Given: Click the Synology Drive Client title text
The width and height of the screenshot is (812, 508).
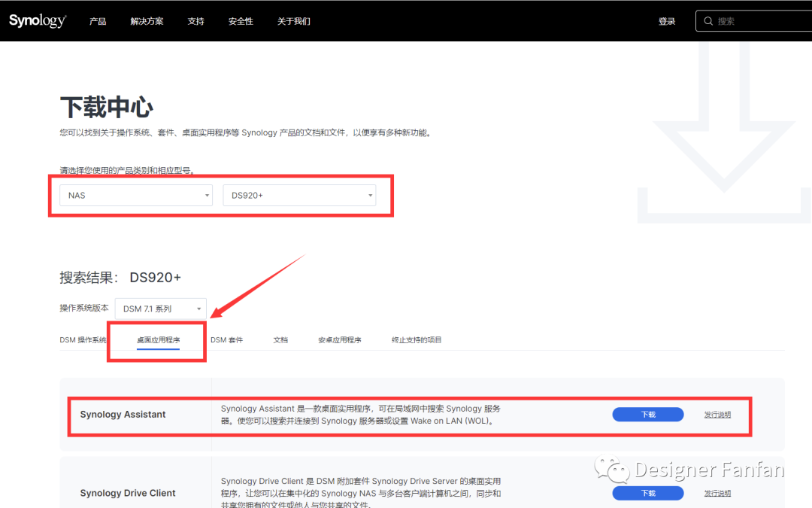Looking at the screenshot, I should [127, 493].
